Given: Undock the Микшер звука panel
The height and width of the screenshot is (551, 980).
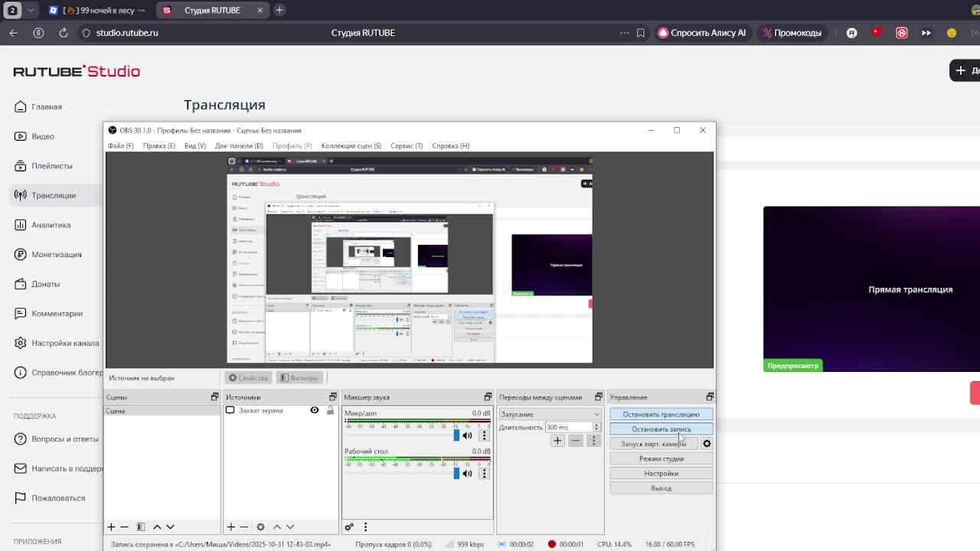Looking at the screenshot, I should [x=488, y=397].
